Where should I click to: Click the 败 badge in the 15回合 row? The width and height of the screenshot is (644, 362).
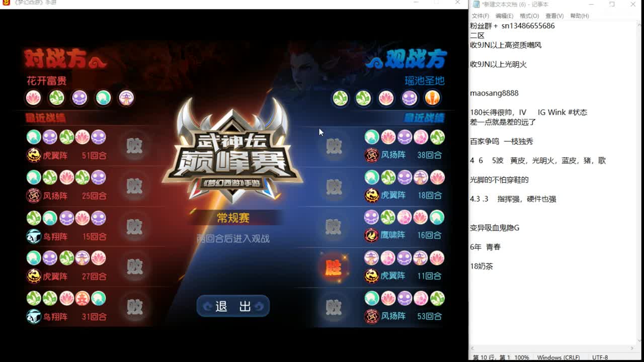(134, 227)
